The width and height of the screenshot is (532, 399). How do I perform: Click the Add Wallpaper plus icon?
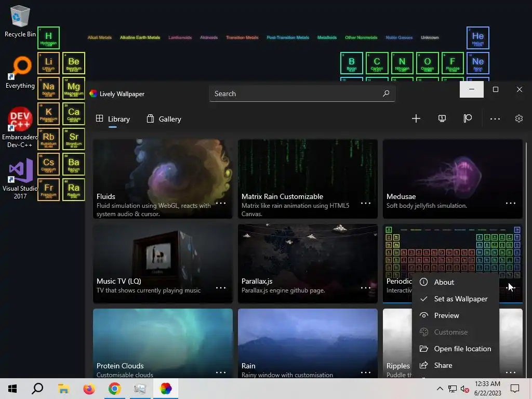click(416, 118)
